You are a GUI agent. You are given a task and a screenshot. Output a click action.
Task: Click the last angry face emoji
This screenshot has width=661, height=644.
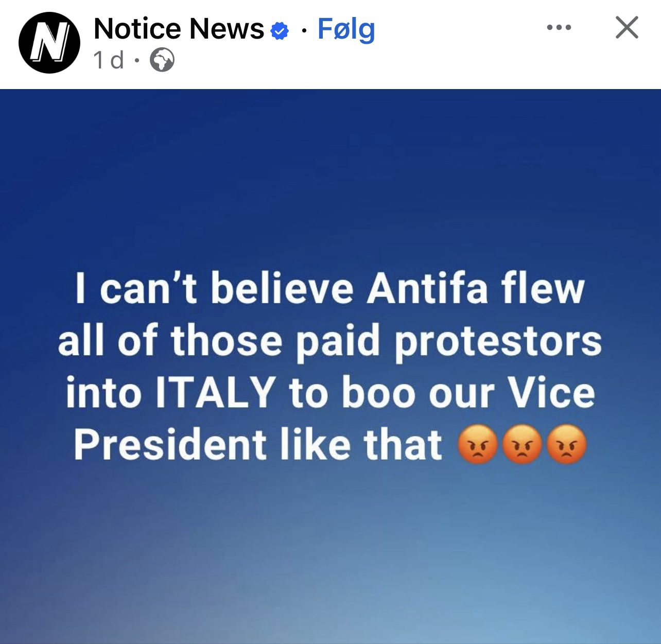click(x=566, y=445)
